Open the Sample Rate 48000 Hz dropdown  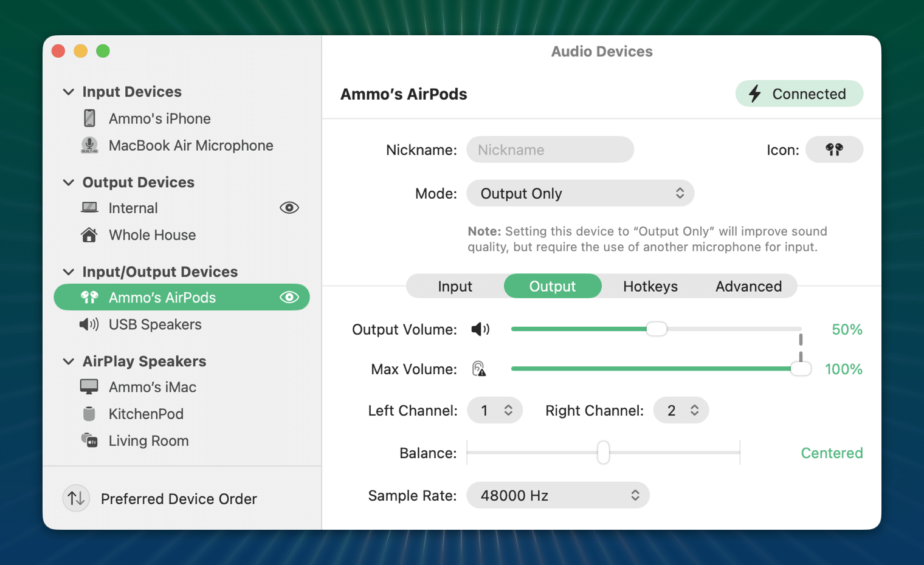pyautogui.click(x=557, y=495)
